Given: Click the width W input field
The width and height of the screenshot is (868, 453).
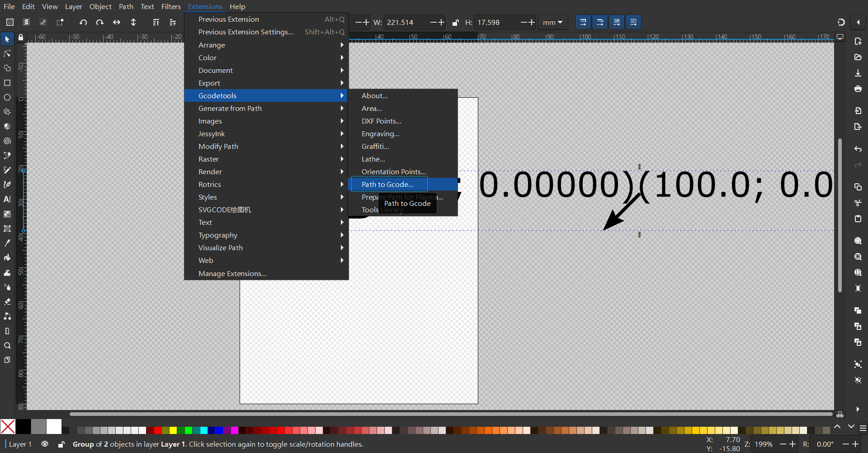Looking at the screenshot, I should point(406,22).
